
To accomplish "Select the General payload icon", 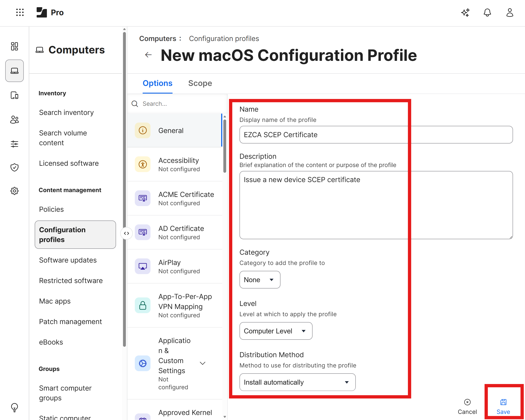I will click(142, 130).
